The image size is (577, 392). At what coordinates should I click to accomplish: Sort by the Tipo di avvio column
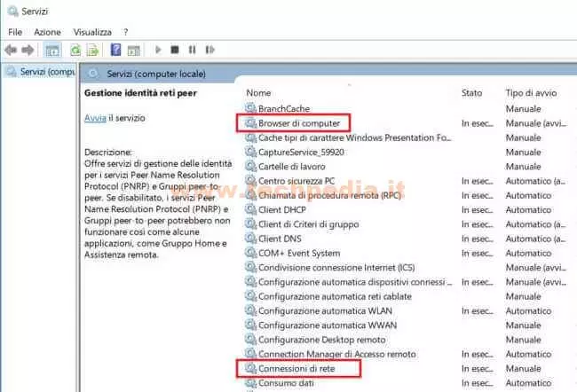tap(531, 92)
